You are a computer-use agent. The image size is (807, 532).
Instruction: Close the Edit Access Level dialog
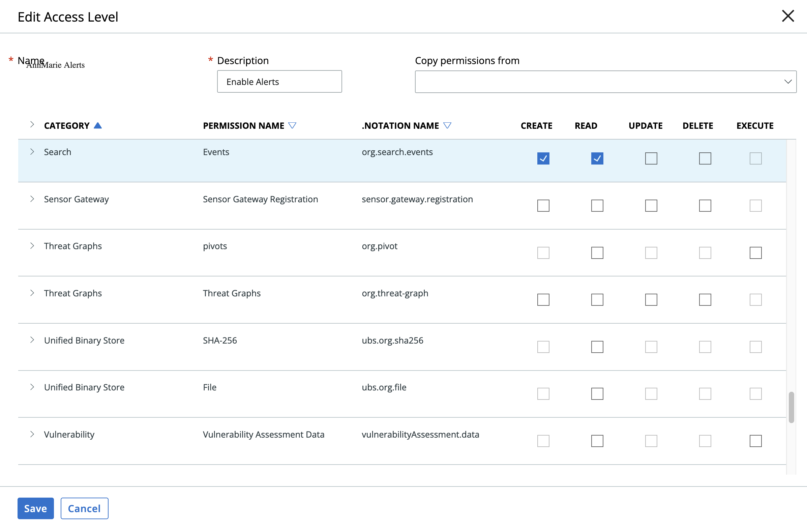pos(788,16)
